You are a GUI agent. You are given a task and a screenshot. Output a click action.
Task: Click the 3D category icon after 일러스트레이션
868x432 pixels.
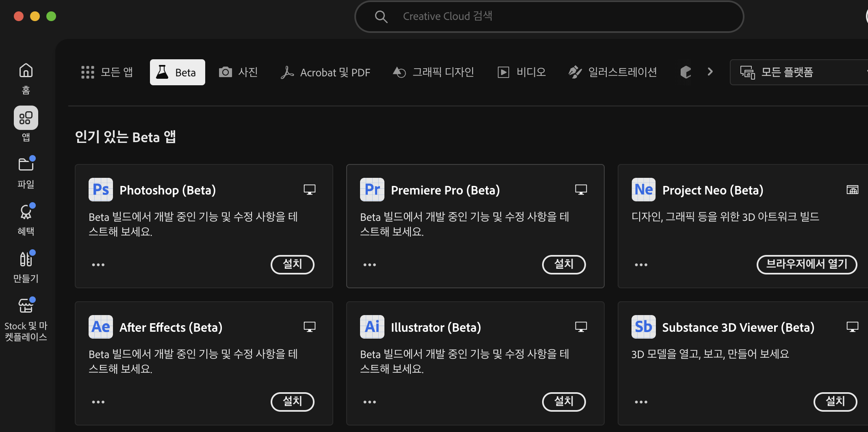point(686,72)
